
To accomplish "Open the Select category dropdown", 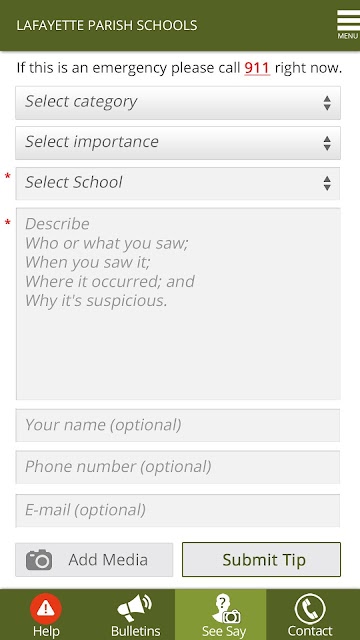I will 178,103.
